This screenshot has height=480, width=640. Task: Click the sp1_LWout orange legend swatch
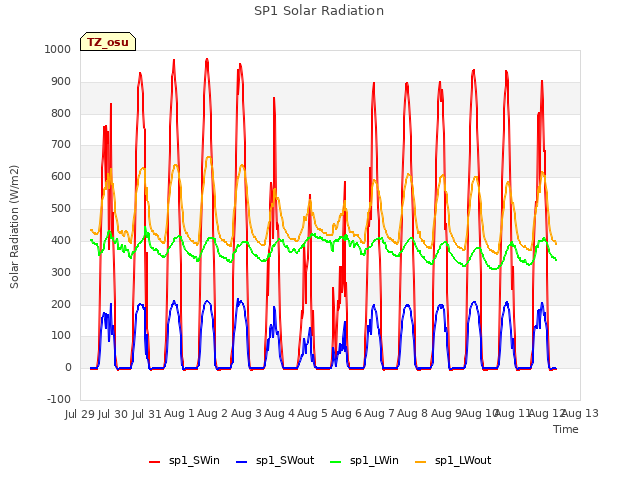420,462
